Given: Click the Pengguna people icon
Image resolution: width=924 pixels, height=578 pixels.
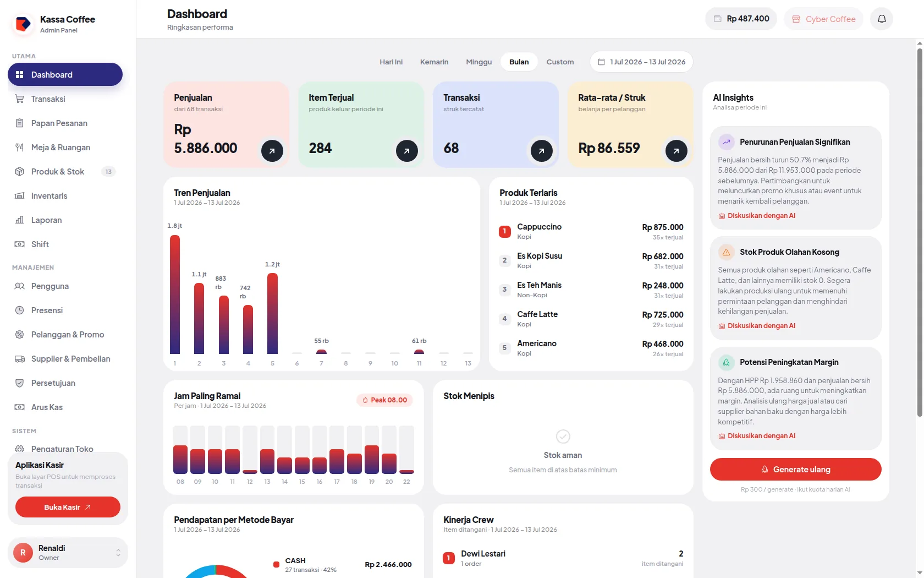Looking at the screenshot, I should click(x=20, y=286).
